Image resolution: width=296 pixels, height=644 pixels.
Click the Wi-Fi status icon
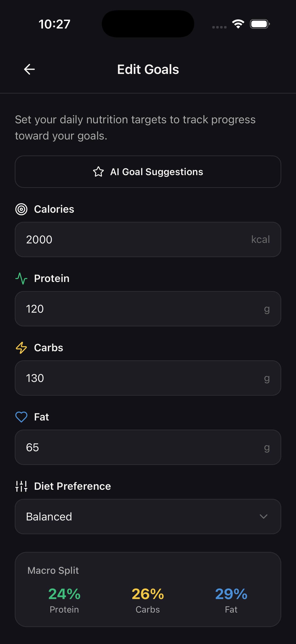(238, 24)
